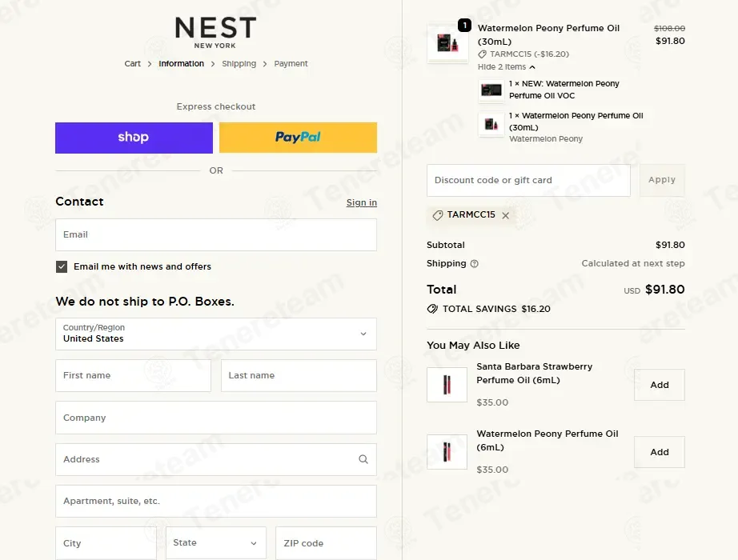Click the Watermelon Peony 6mL product title
The width and height of the screenshot is (738, 560).
pos(547,441)
